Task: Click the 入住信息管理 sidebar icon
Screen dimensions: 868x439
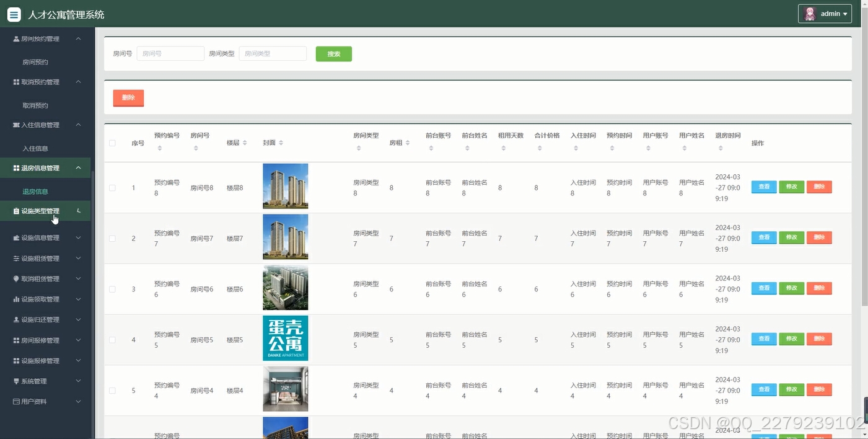Action: (x=17, y=125)
